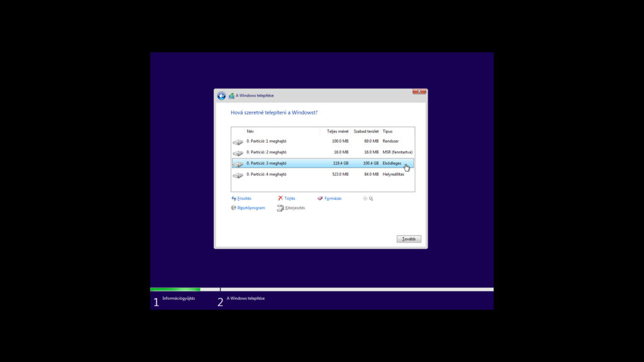Click the blue back arrow button

point(221,96)
